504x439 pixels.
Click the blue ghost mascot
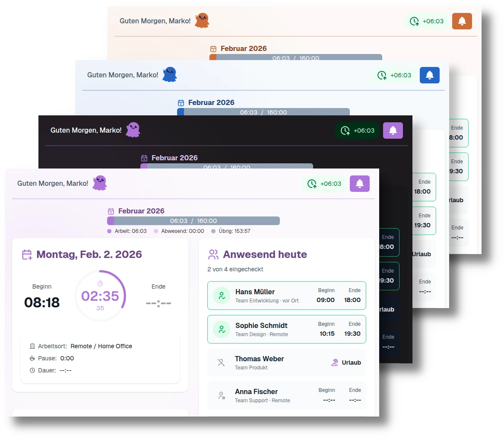pos(169,74)
